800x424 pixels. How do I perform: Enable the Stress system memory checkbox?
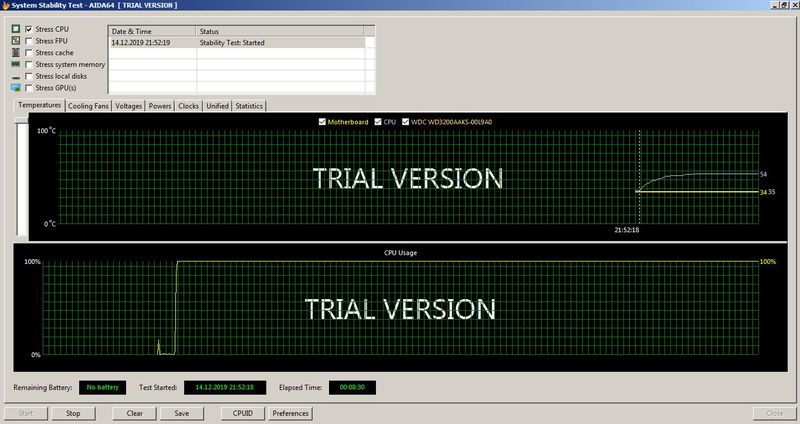click(29, 64)
